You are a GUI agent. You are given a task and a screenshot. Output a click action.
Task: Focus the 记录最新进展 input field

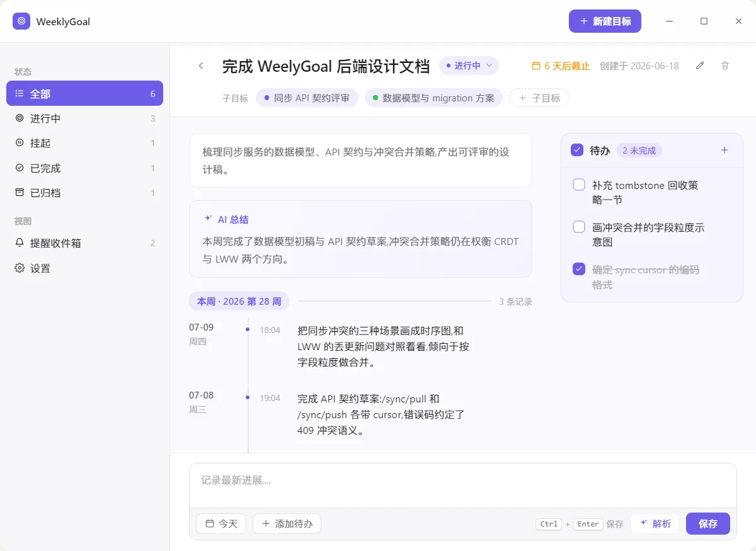[463, 486]
